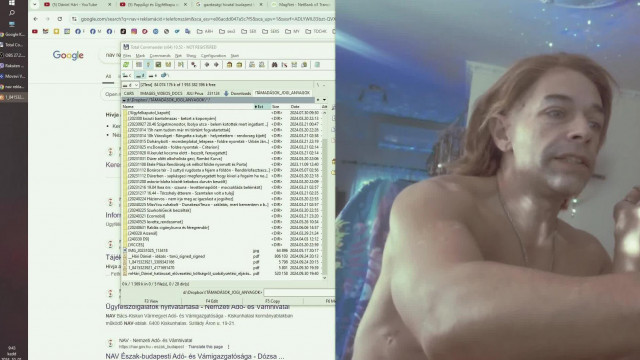Open the Configuration menu in Total Commander

tap(213, 56)
